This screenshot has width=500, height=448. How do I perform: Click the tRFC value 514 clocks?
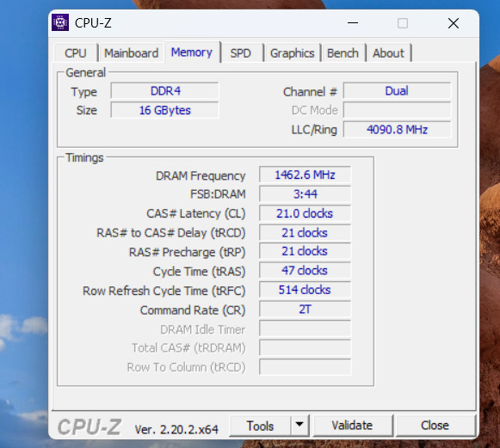[305, 290]
